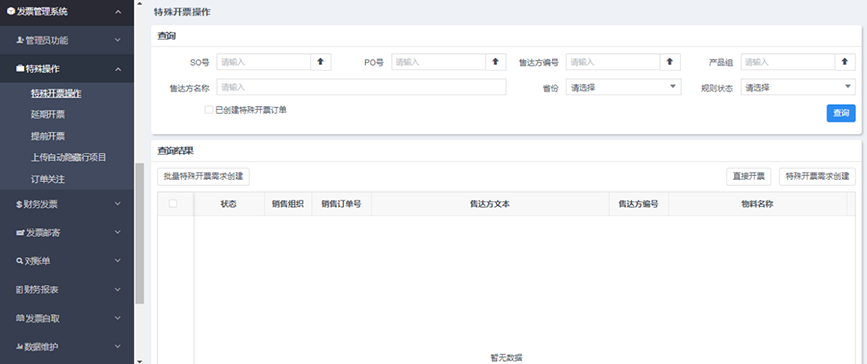Check the 已创建特殊开票订单 checkbox
867x364 pixels.
[x=208, y=110]
